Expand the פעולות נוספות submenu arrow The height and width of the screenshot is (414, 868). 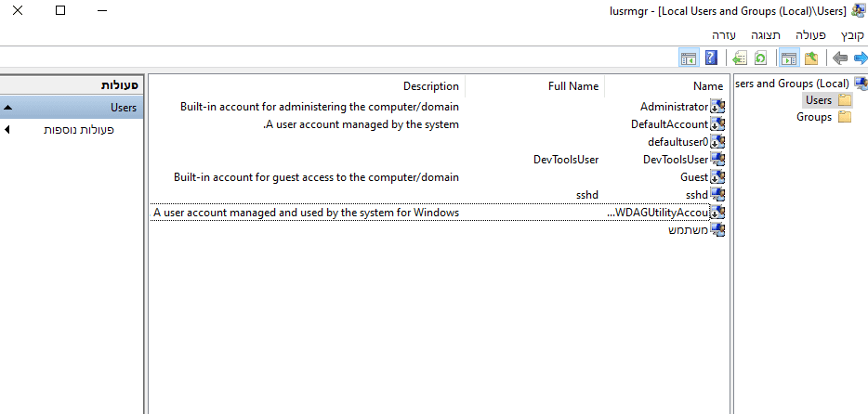click(7, 130)
